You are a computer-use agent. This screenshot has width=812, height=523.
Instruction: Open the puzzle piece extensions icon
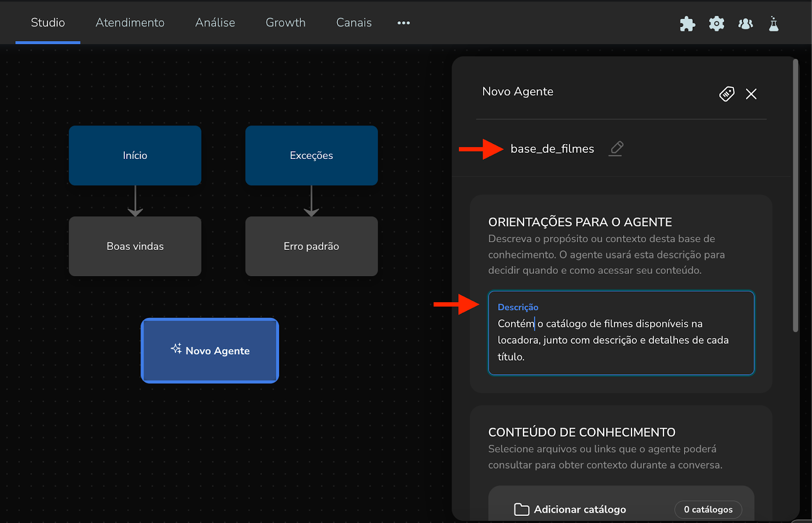point(687,23)
